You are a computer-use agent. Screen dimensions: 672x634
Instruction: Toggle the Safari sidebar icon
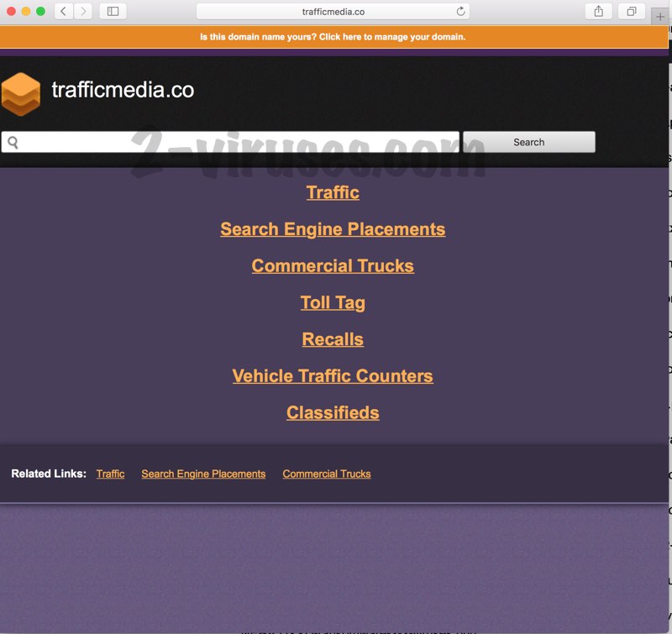(x=113, y=12)
